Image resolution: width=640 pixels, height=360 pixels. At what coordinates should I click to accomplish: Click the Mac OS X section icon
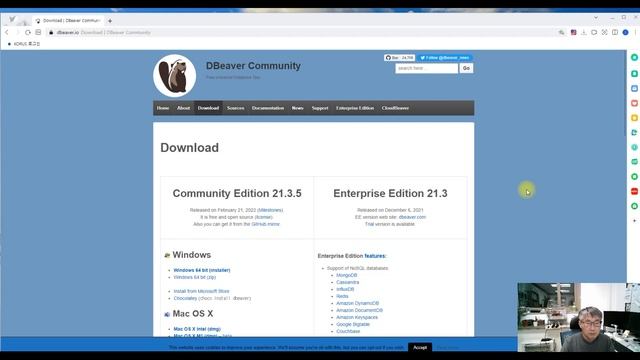tap(167, 314)
